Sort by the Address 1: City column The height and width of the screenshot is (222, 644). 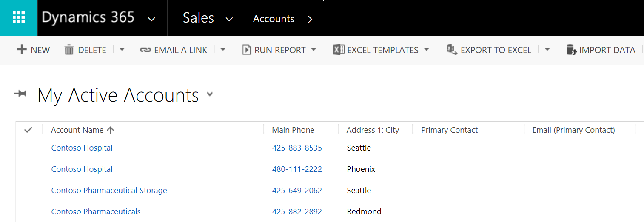click(373, 130)
